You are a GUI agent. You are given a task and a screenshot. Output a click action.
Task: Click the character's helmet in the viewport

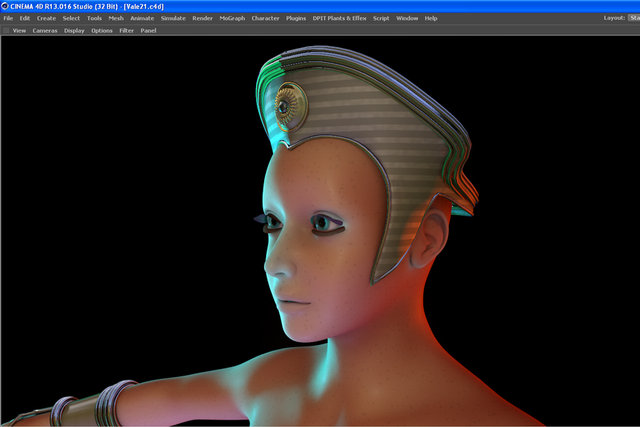click(367, 135)
